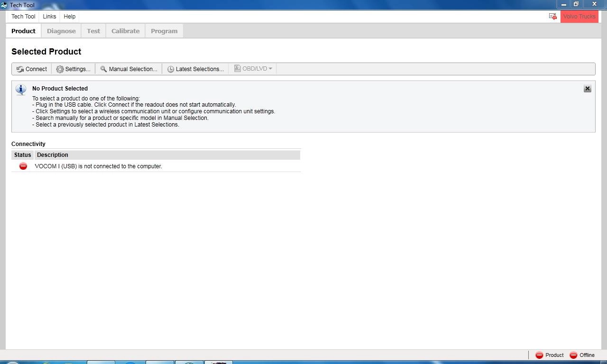
Task: Click the Connect toolbar button
Action: coord(32,69)
